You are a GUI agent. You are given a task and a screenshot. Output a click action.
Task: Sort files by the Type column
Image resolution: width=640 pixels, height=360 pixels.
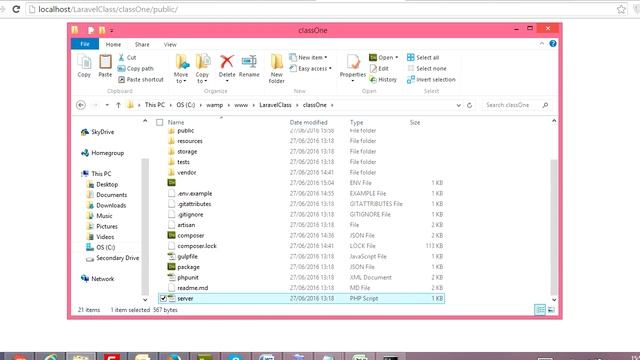click(356, 122)
